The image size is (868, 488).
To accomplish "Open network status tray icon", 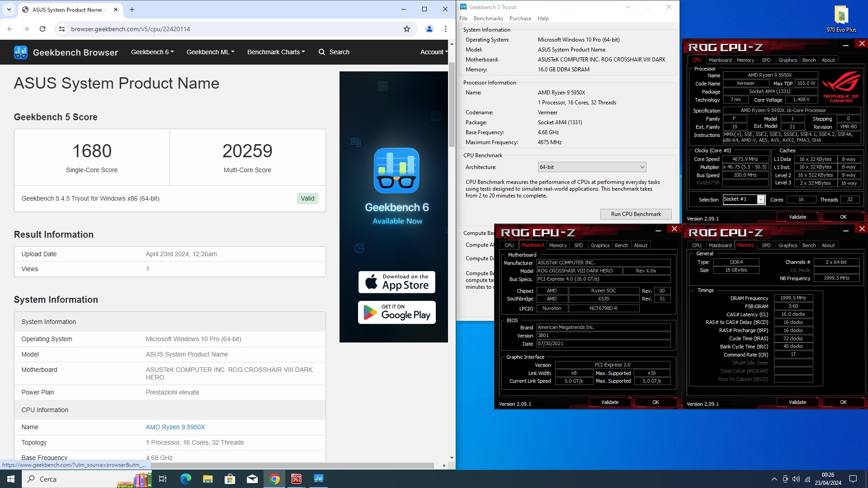I will [x=807, y=479].
